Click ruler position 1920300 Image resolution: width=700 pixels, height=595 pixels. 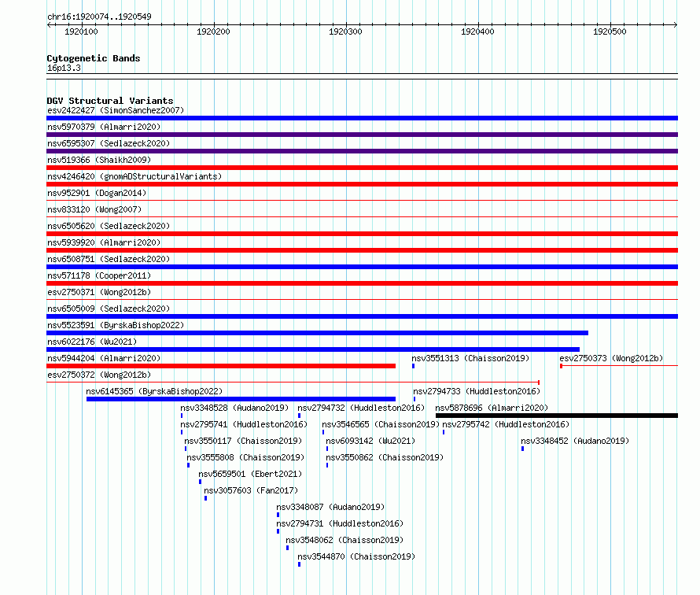click(345, 31)
